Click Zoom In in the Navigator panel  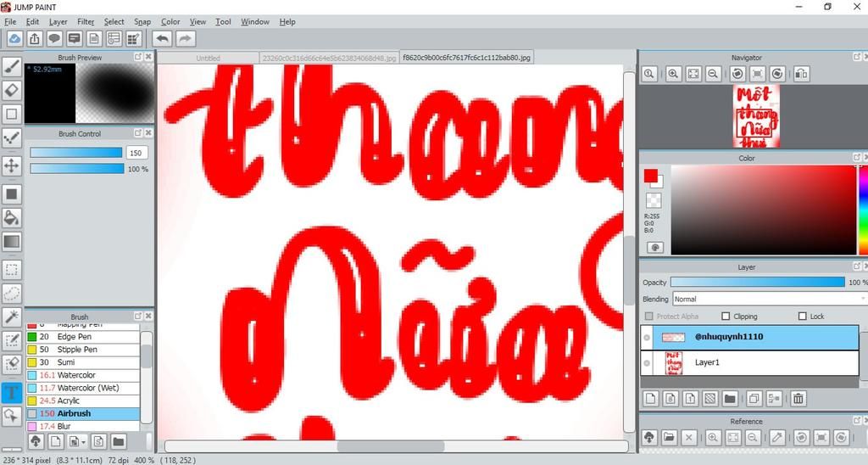(x=673, y=74)
